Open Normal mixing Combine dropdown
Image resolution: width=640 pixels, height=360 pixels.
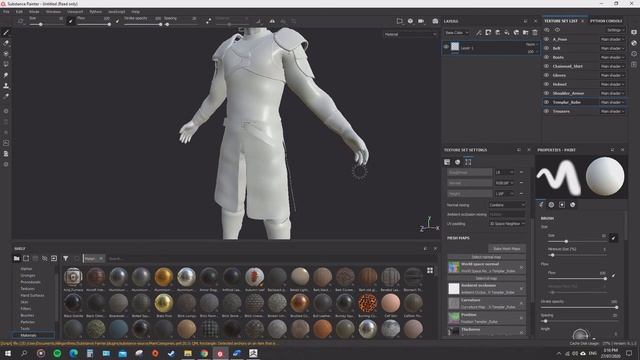(507, 205)
